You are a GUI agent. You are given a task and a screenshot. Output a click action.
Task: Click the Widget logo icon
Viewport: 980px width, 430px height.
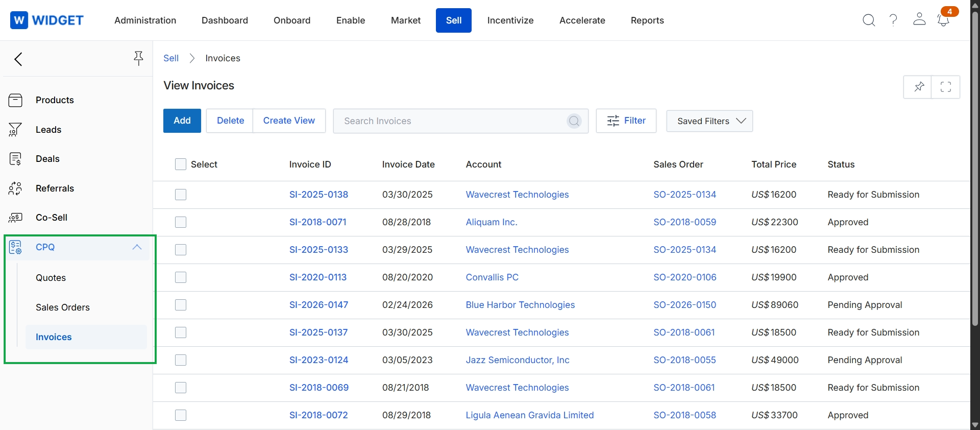click(x=19, y=20)
